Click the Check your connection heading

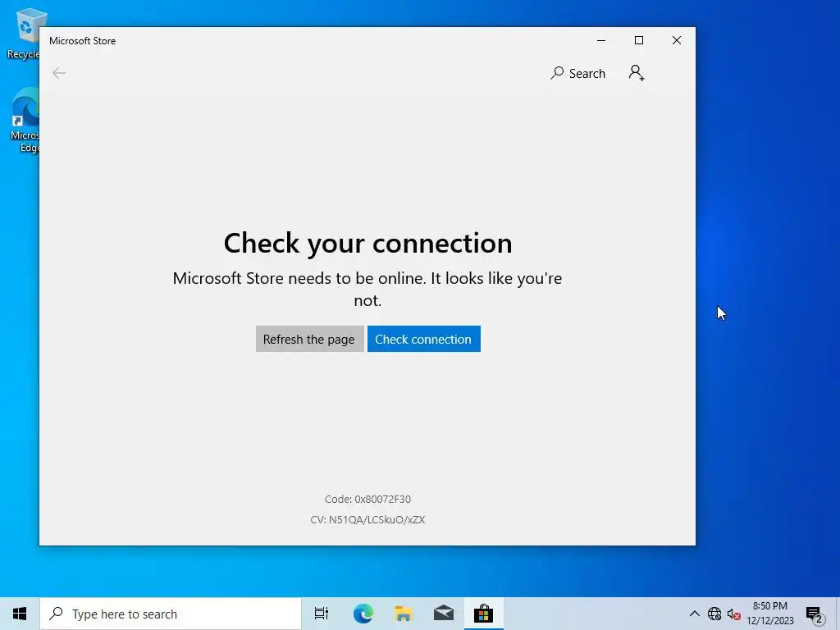coord(368,243)
